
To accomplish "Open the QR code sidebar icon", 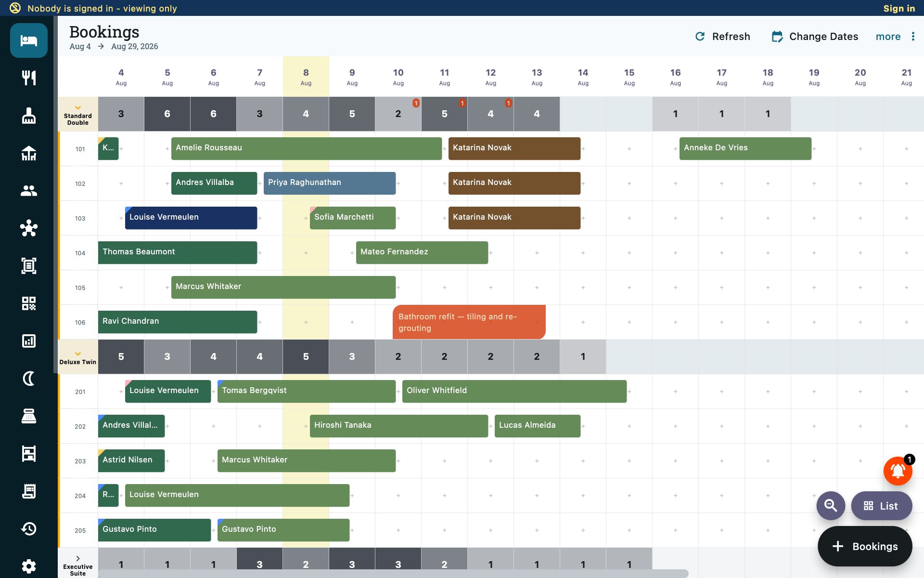I will (29, 303).
